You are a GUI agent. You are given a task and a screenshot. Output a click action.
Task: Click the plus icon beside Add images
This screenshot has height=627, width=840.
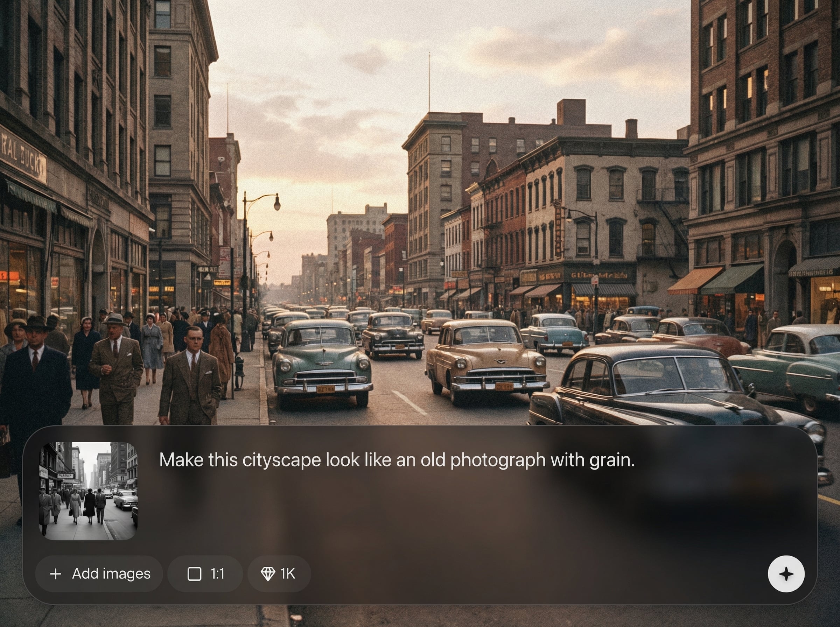click(x=55, y=574)
